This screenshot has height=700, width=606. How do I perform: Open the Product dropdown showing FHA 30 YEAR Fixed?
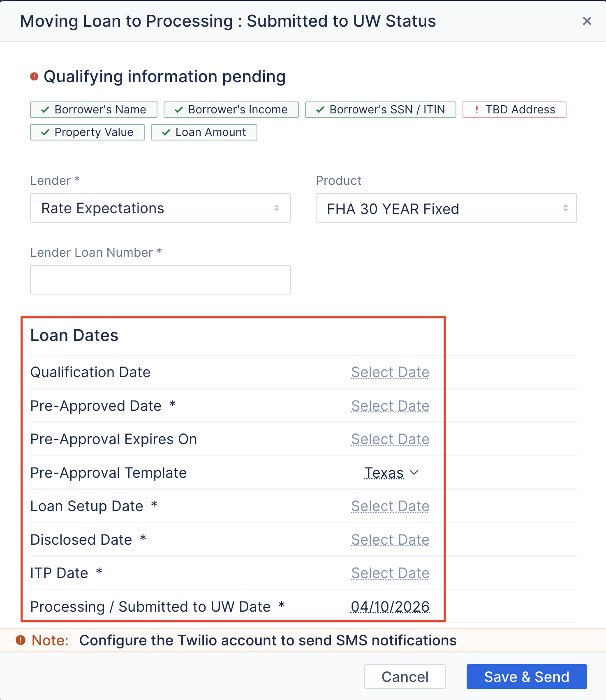[446, 208]
